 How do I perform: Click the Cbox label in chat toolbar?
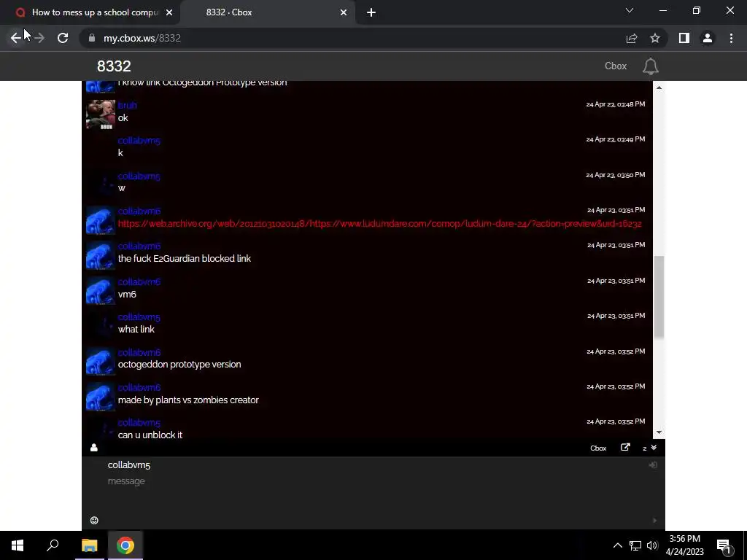click(x=598, y=448)
